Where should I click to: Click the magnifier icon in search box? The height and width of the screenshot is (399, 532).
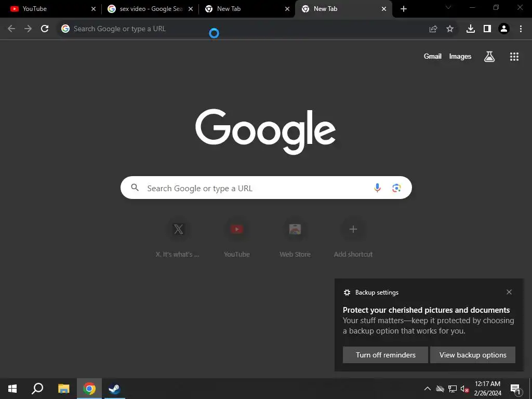tap(135, 188)
